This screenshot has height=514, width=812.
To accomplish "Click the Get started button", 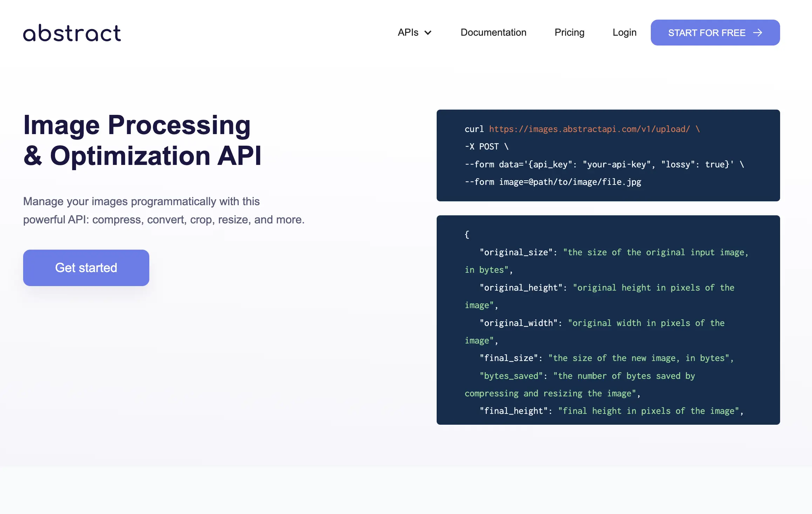I will point(86,268).
